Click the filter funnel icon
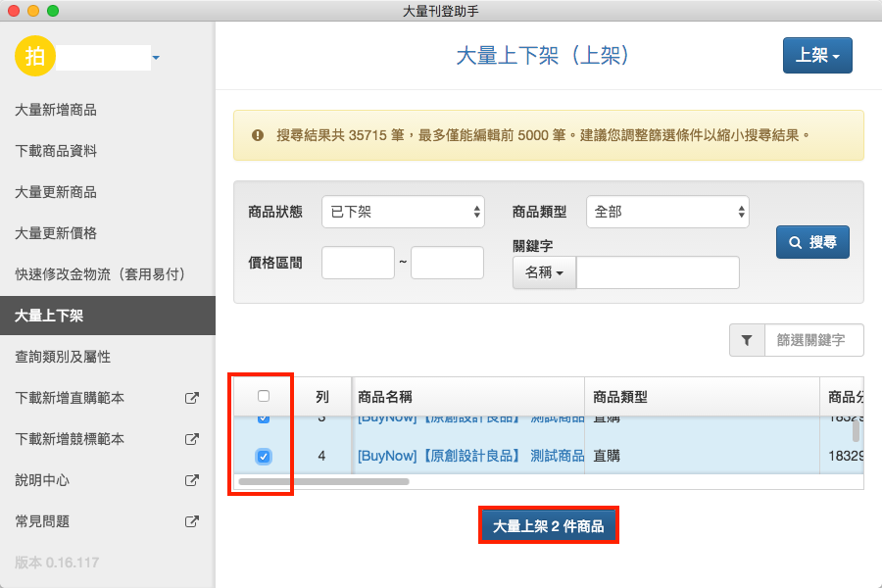This screenshot has height=588, width=882. 747,340
